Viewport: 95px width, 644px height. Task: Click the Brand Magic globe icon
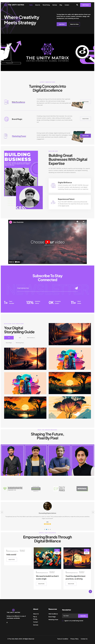[x=7, y=119]
